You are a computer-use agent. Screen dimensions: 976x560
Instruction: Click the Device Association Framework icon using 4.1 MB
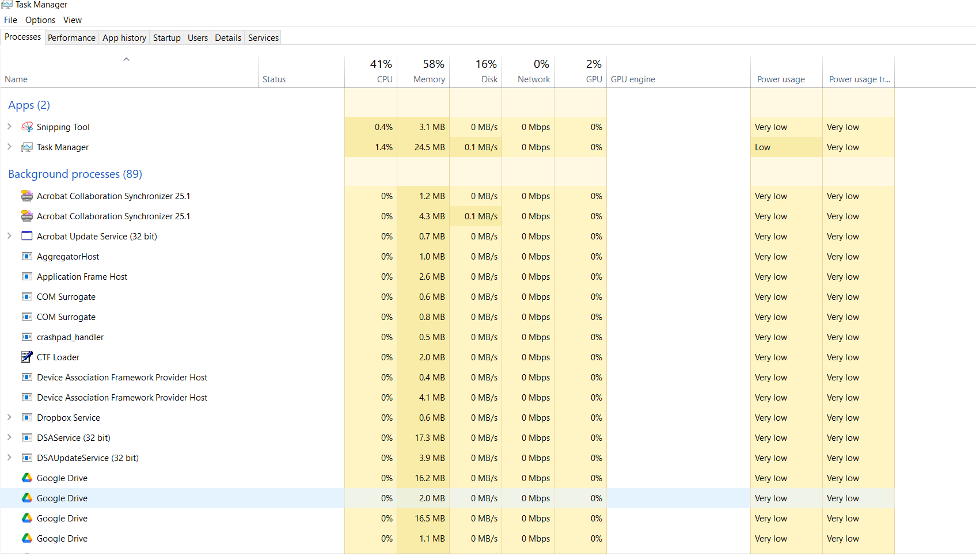27,397
